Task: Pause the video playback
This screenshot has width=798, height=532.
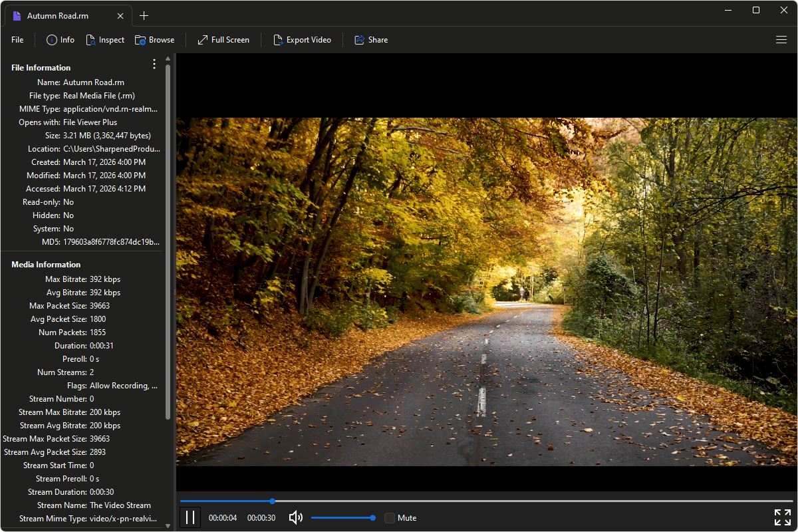Action: 190,517
